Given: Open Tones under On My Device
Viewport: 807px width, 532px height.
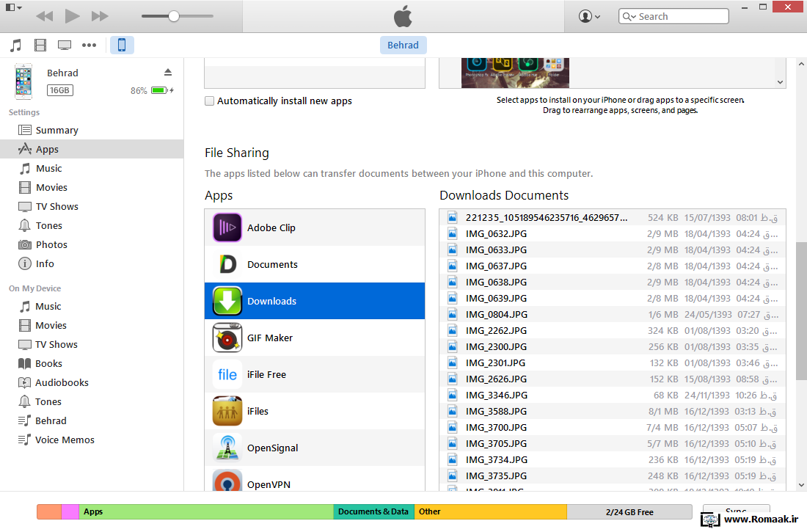Looking at the screenshot, I should coord(92,401).
